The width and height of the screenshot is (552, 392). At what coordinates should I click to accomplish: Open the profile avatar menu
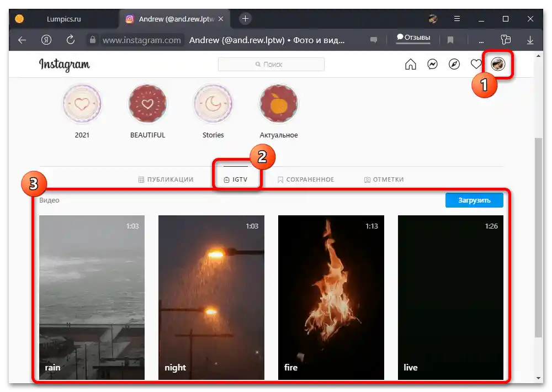[498, 64]
